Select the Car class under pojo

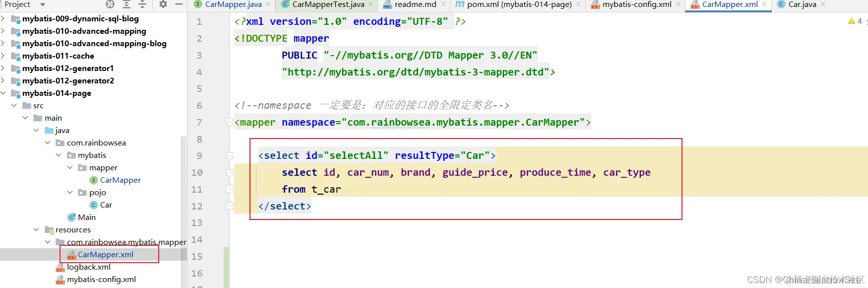106,205
